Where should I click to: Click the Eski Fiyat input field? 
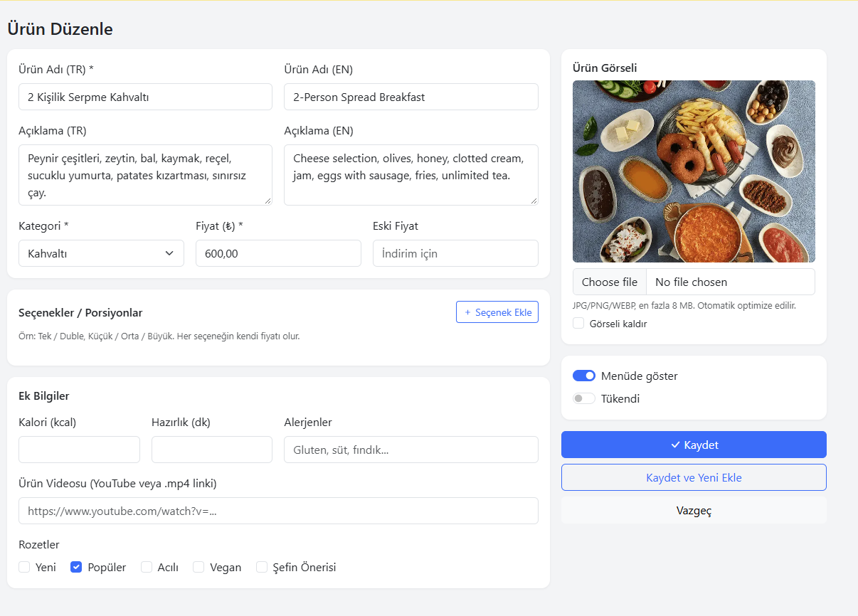(455, 253)
